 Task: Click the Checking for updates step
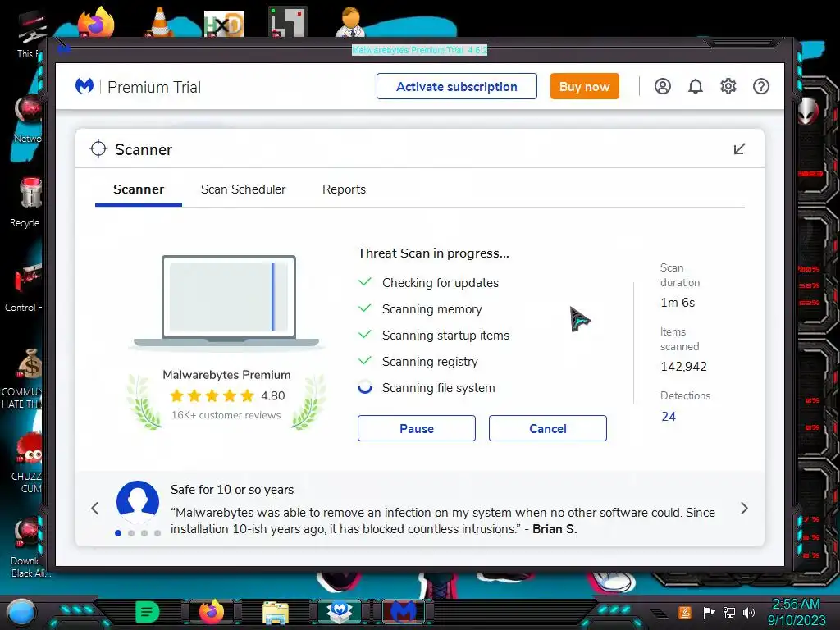pyautogui.click(x=440, y=283)
